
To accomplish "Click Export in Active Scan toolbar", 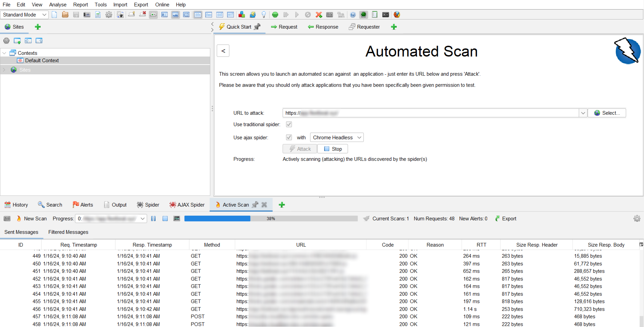I will [x=505, y=219].
